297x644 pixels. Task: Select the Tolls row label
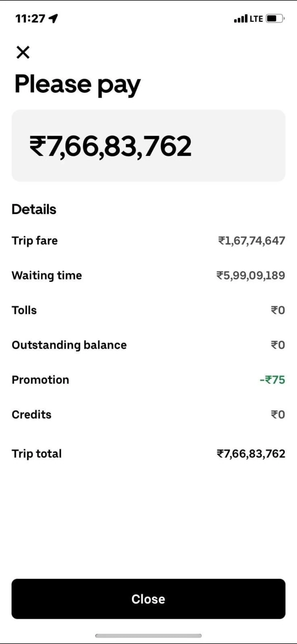point(24,310)
